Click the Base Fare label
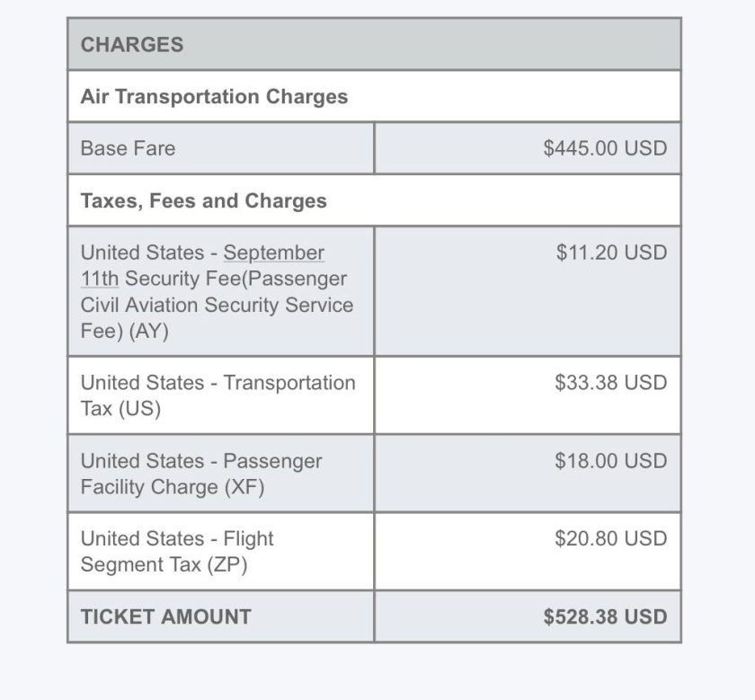The width and height of the screenshot is (755, 700). 128,148
